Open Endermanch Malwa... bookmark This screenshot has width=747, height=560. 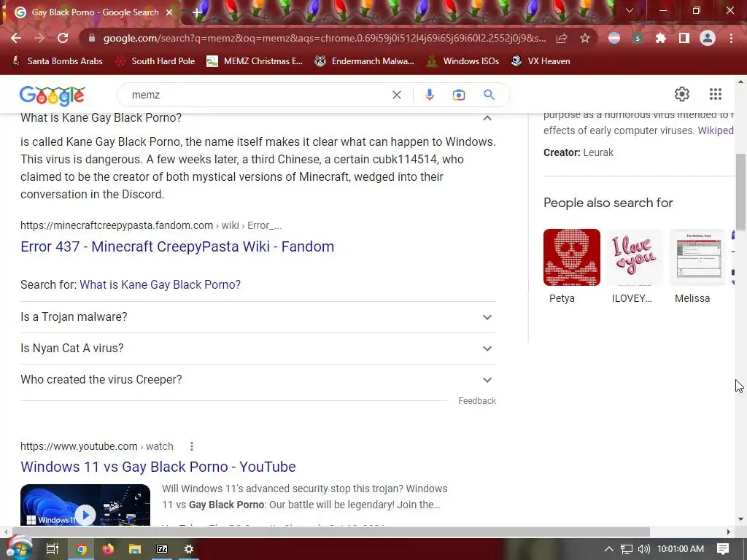pyautogui.click(x=365, y=61)
